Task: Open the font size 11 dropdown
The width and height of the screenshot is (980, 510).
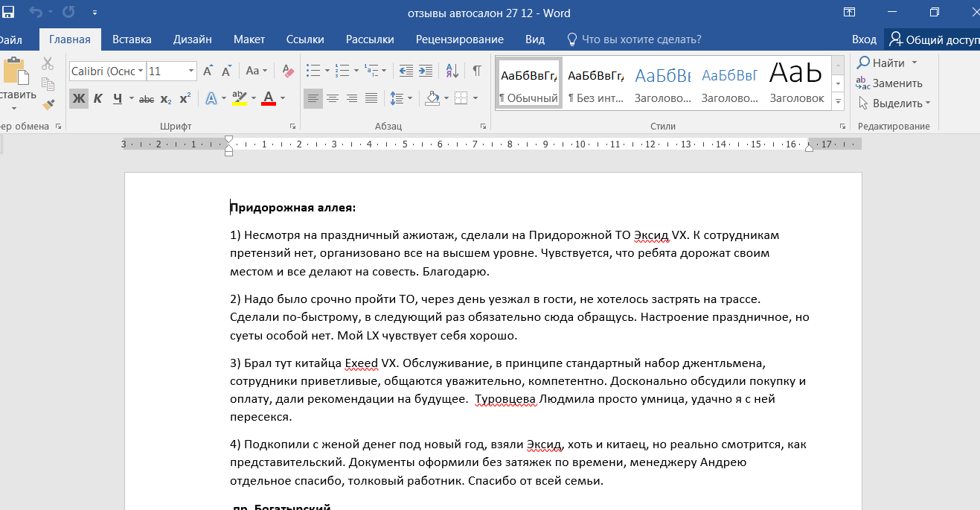Action: point(191,71)
